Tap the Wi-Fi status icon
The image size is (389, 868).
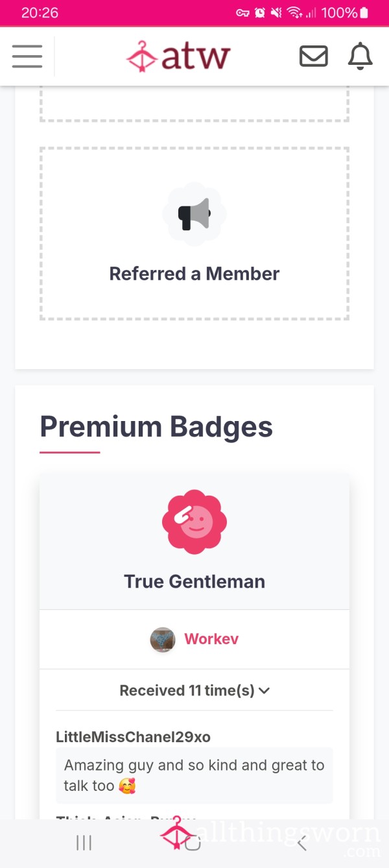295,12
